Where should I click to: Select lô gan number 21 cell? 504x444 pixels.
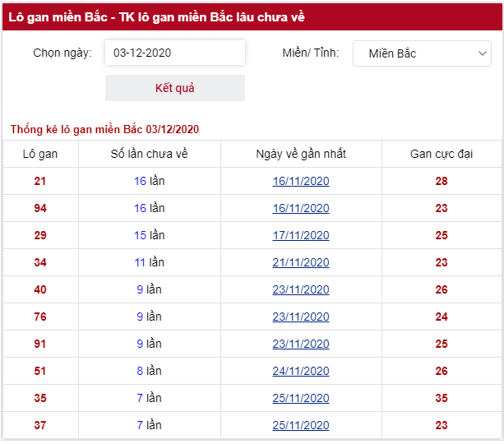(40, 181)
